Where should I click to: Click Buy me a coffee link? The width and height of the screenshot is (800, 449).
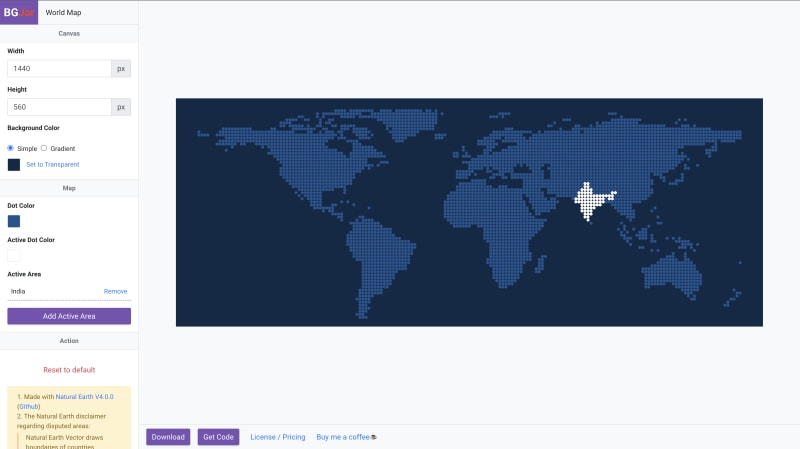click(346, 437)
